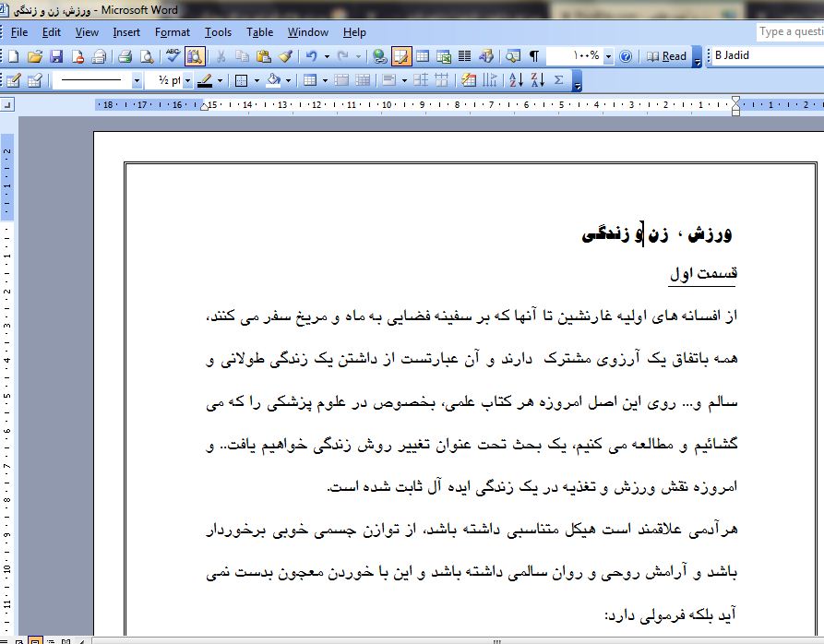The image size is (824, 644).
Task: Toggle Show/Hide paragraph marks
Action: (x=533, y=56)
